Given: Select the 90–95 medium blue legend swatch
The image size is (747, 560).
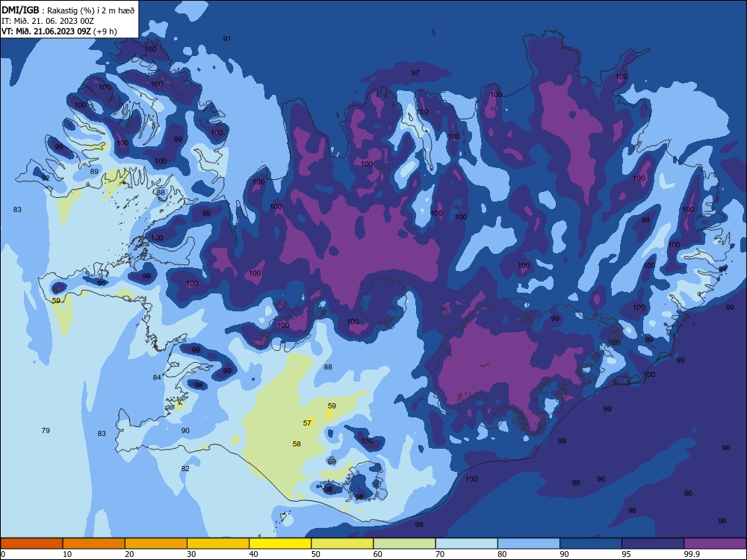Looking at the screenshot, I should point(591,544).
